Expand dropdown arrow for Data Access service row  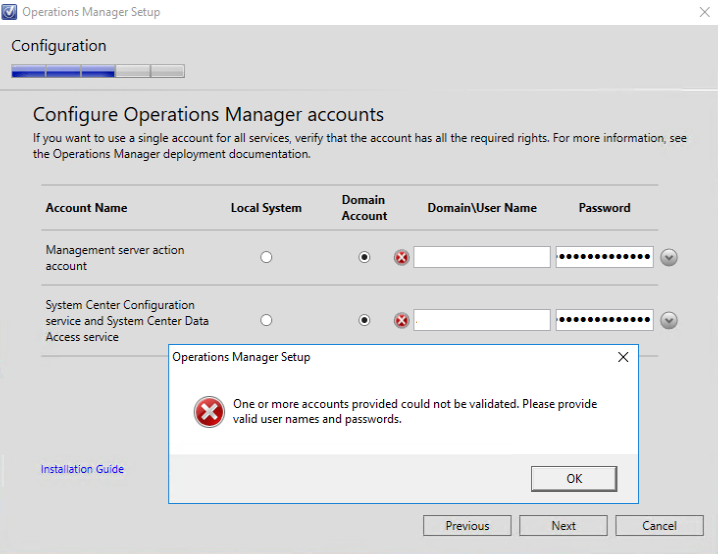tap(669, 320)
